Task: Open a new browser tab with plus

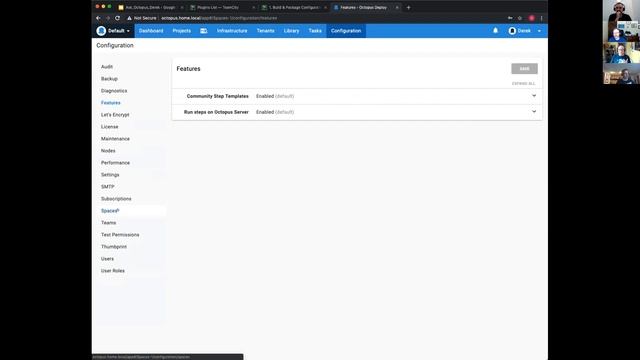Action: [408, 7]
